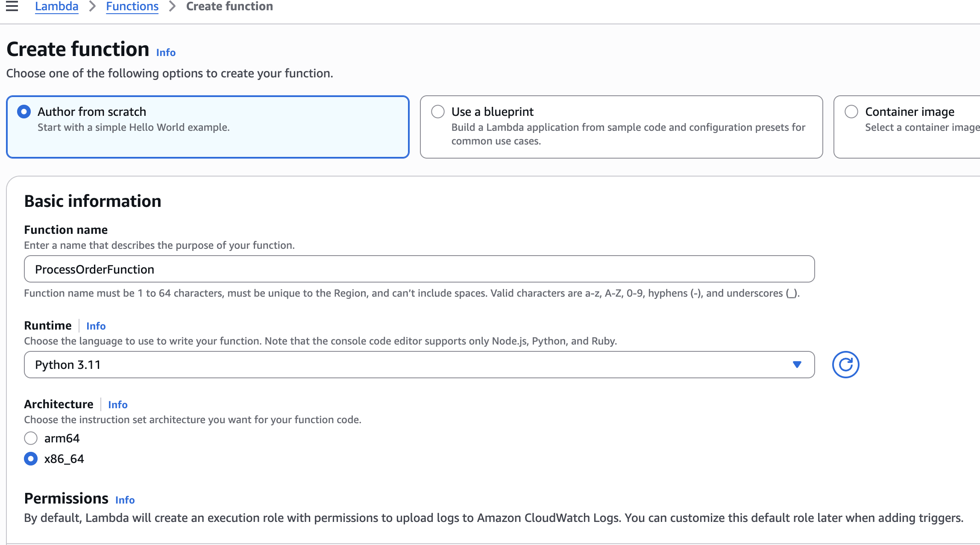Open the hamburger navigation menu
This screenshot has height=545, width=980.
tap(12, 6)
